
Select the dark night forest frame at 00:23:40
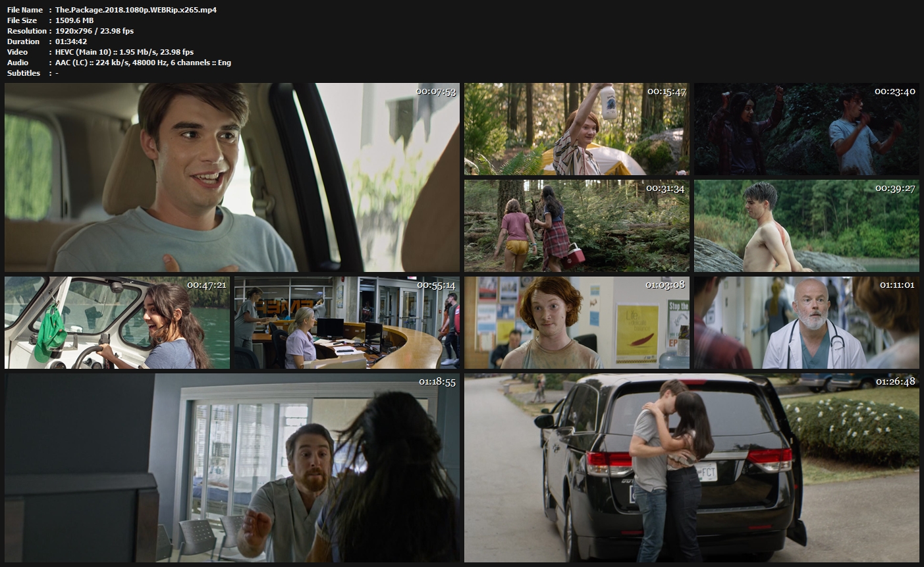[x=806, y=129]
